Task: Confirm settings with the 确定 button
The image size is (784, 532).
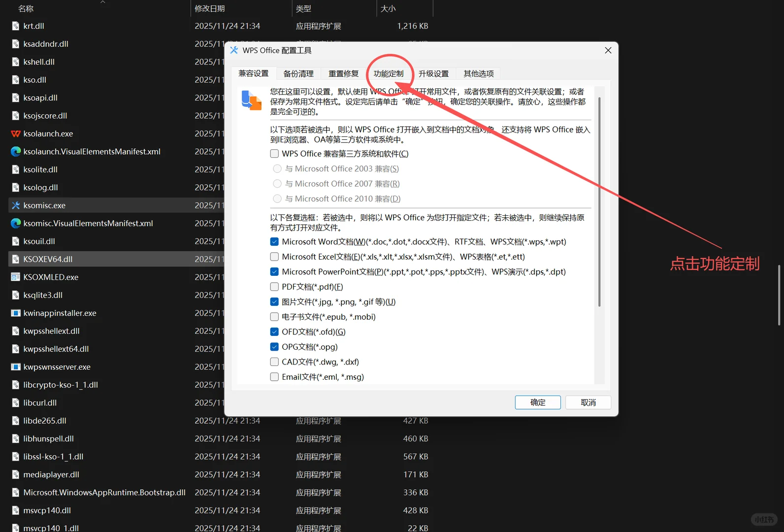Action: [x=538, y=402]
